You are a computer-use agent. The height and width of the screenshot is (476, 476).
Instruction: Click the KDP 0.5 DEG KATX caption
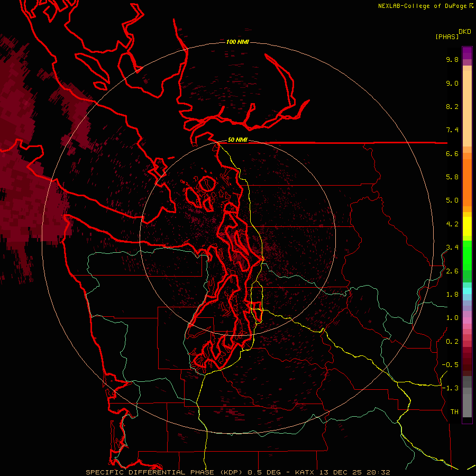coord(237,472)
